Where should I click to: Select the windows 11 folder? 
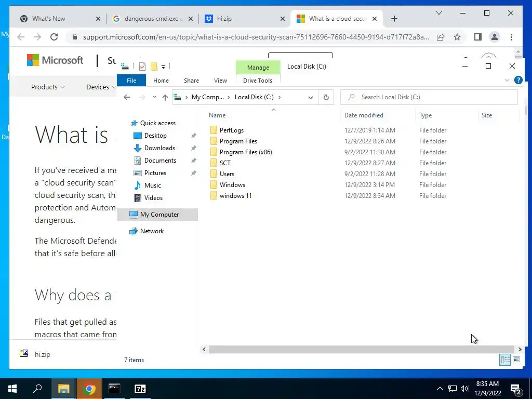(235, 195)
